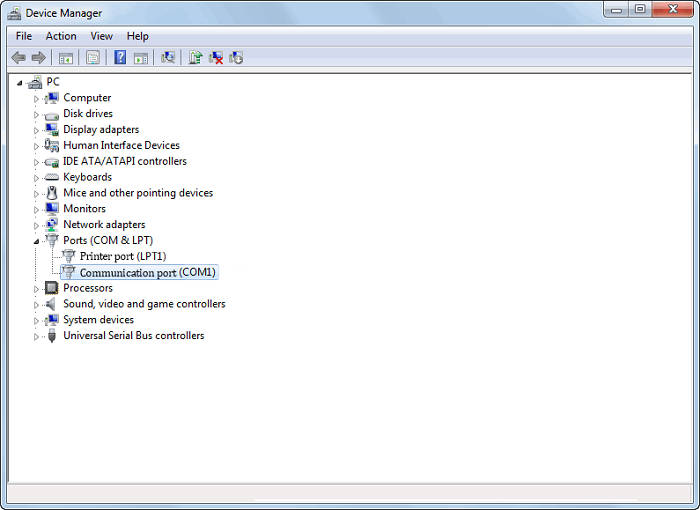The height and width of the screenshot is (510, 700).
Task: Click the Back arrow toolbar icon
Action: (19, 58)
